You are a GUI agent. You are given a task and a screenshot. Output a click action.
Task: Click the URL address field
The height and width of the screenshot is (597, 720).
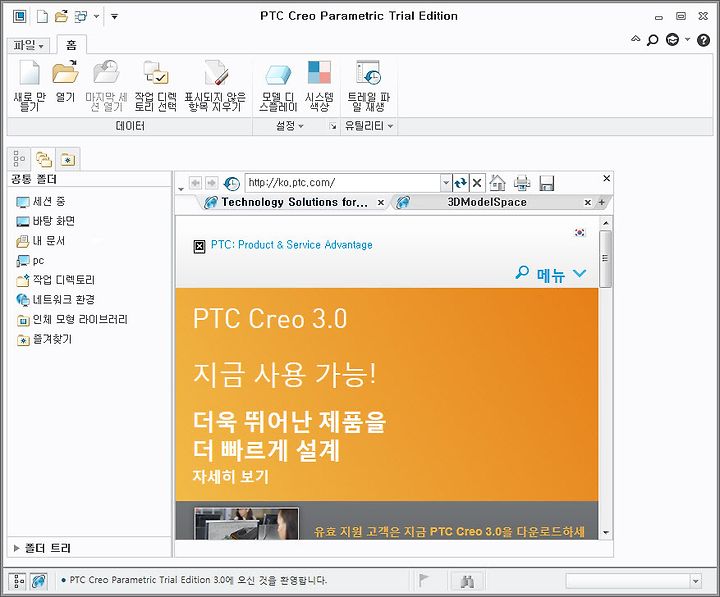pyautogui.click(x=343, y=183)
